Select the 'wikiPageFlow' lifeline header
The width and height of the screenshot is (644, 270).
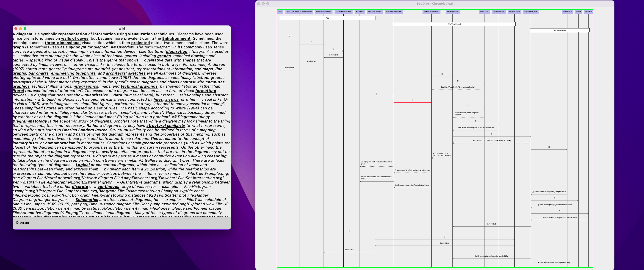tap(453, 11)
